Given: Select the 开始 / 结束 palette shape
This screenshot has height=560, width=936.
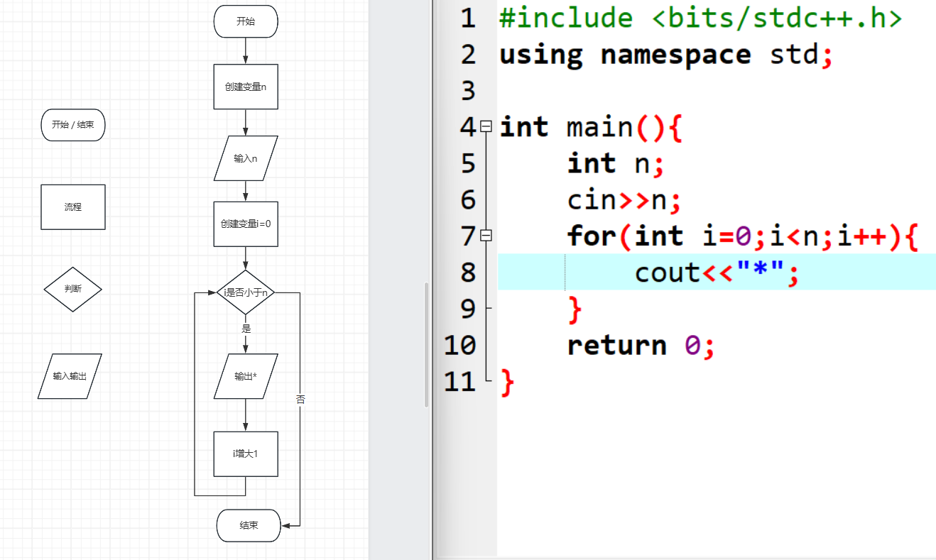Looking at the screenshot, I should [x=72, y=125].
